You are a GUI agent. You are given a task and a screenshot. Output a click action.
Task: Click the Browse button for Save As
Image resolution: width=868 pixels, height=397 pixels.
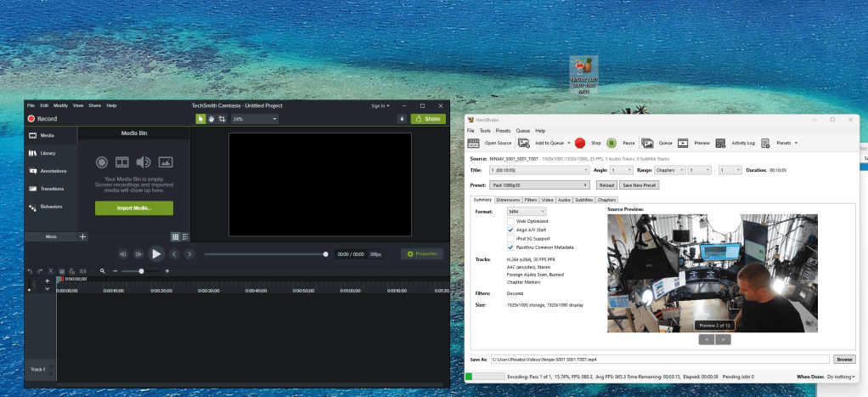click(x=844, y=360)
